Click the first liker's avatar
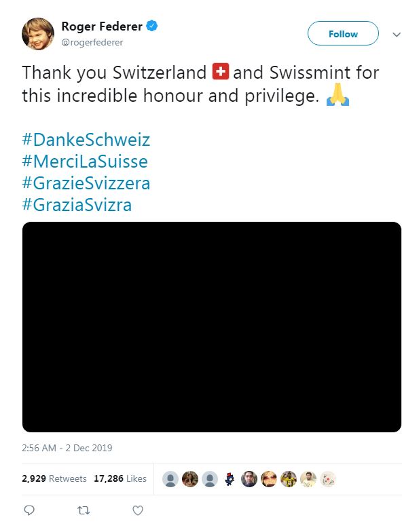Viewport: 419px width, 532px height. (x=170, y=479)
